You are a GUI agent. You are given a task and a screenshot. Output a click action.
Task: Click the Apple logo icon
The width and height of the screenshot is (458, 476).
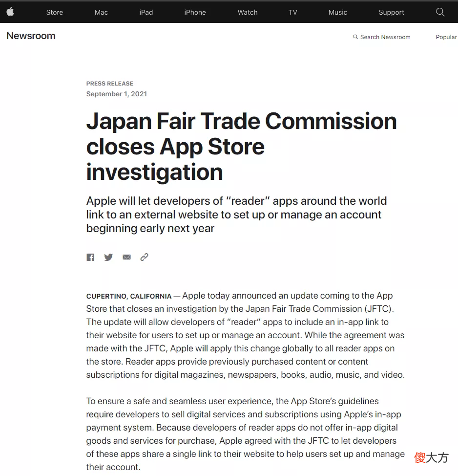tap(10, 12)
